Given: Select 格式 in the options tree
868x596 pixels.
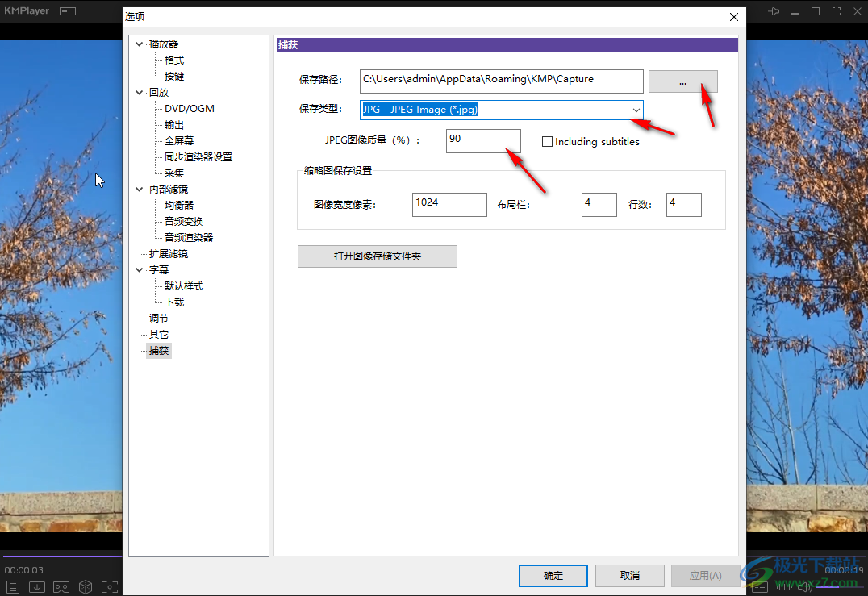Looking at the screenshot, I should point(173,60).
